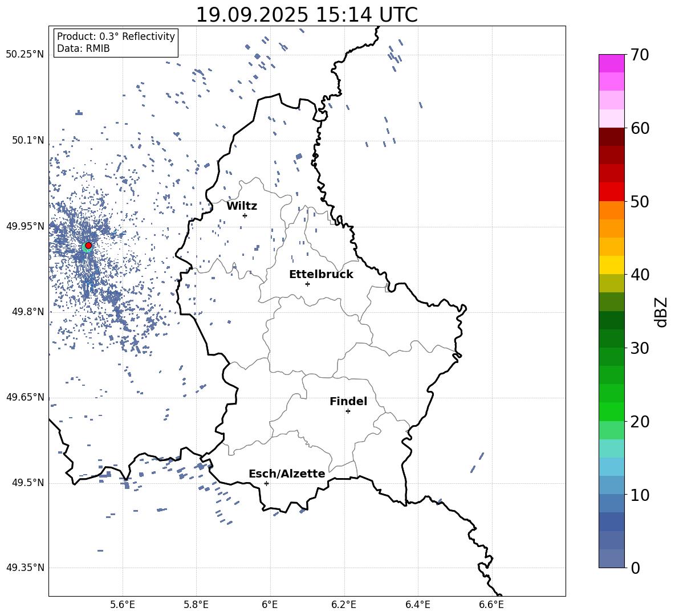
Task: Click the title 19.09.2025 15:14 UTC
Action: click(x=307, y=15)
